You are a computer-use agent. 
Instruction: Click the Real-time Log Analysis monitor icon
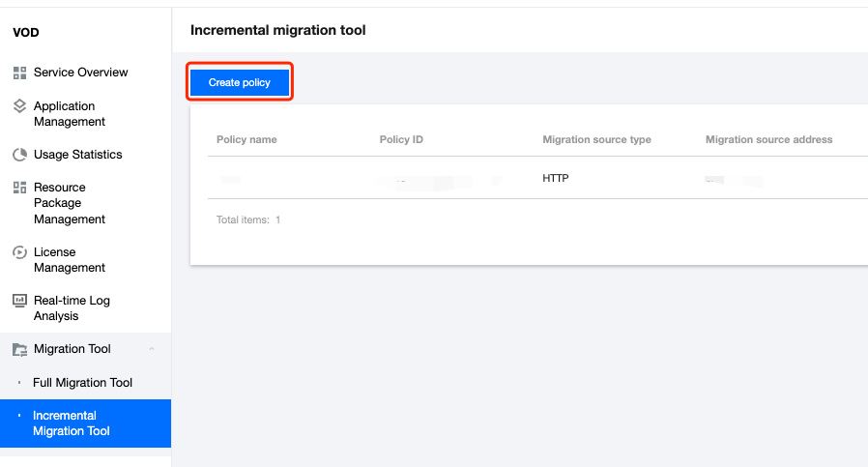click(19, 301)
